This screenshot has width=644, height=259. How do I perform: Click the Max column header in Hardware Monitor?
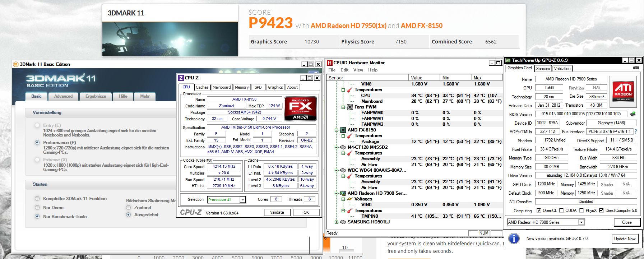(x=486, y=78)
